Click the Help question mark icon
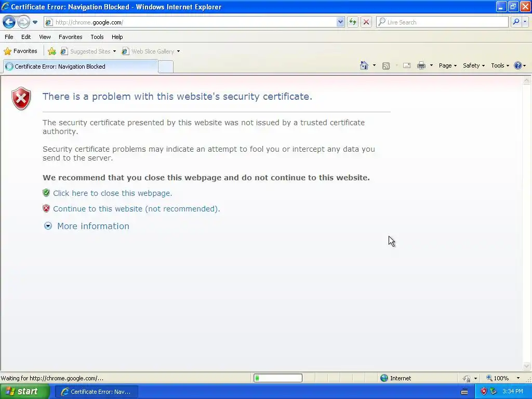 (x=518, y=65)
